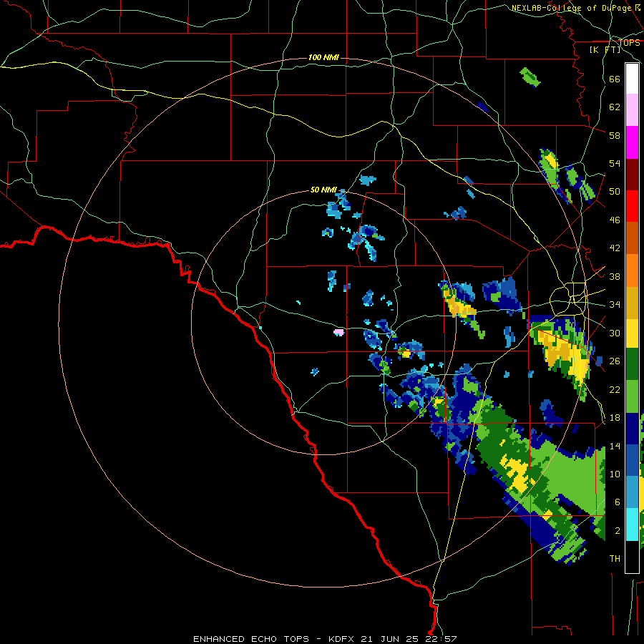Click the "14" legend value
This screenshot has height=644, width=644.
615,446
